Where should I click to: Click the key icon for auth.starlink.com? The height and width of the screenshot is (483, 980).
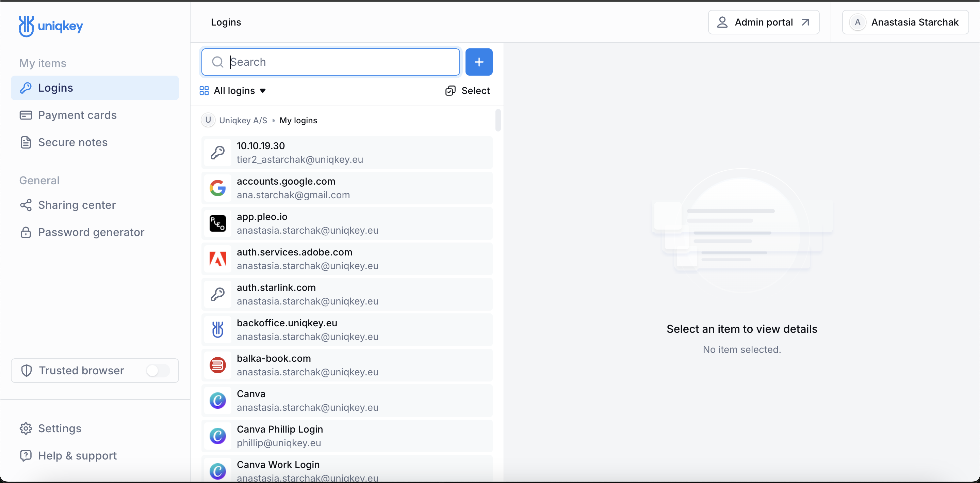coord(218,294)
